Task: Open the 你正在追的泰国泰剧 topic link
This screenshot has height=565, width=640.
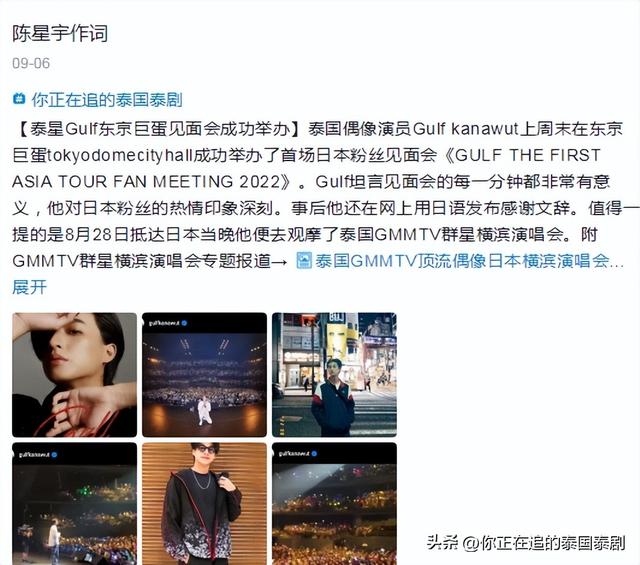Action: 107,100
